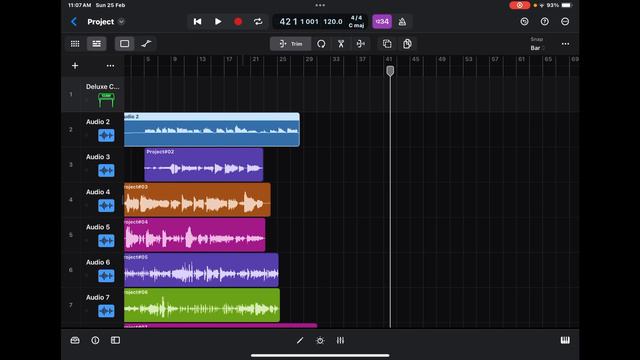Jump to the beginning of the project
Screen dimensions: 640x360
[198, 22]
